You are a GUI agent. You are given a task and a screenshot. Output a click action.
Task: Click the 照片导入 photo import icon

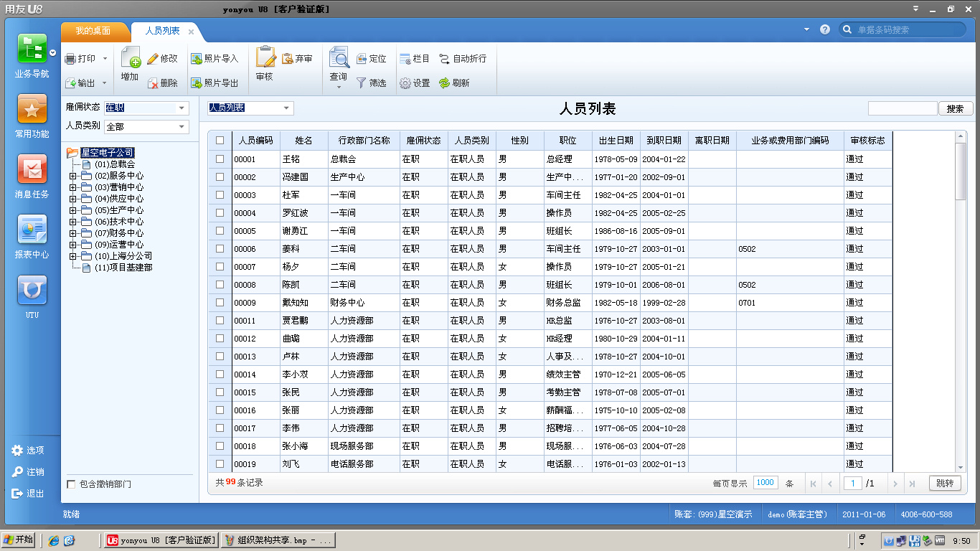click(196, 59)
